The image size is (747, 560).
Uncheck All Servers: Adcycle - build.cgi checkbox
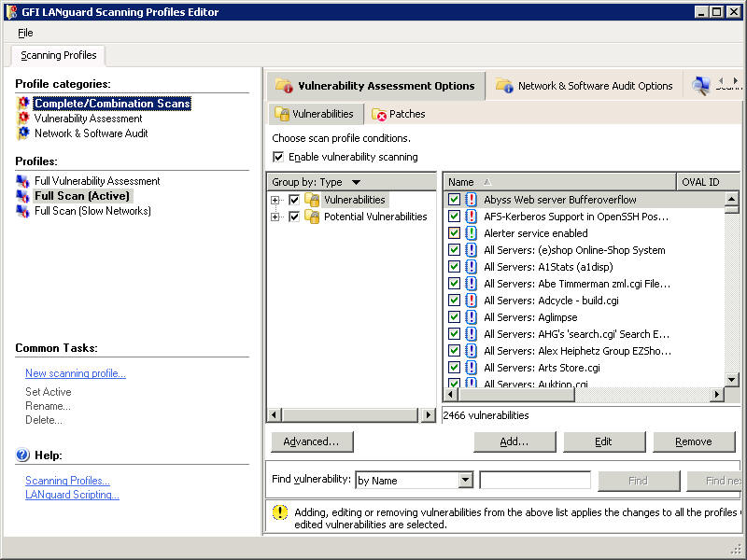coord(454,300)
